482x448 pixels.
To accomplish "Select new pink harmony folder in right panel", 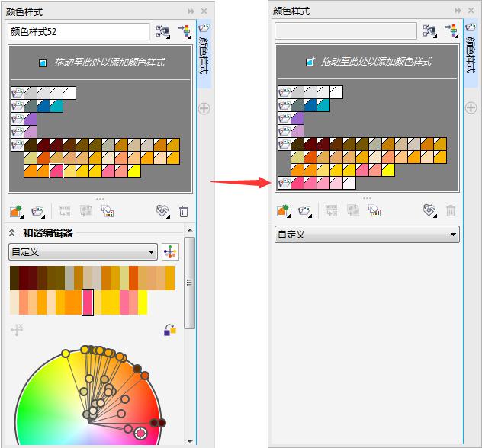I will 284,183.
